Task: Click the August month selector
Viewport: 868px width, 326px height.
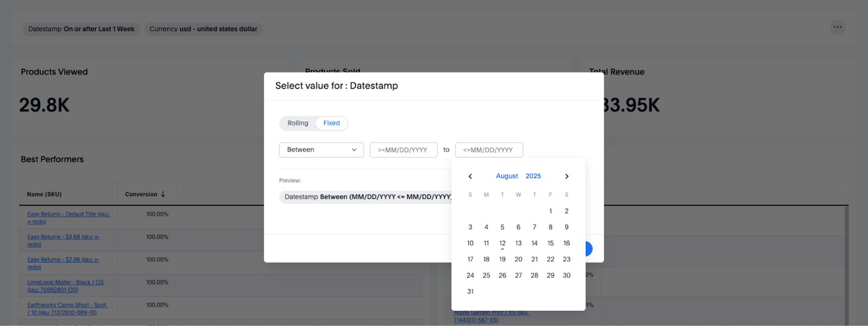Action: tap(507, 176)
